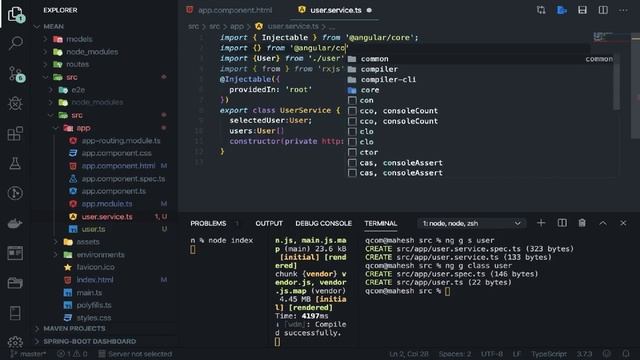Screen dimensions: 640x360
Task: Select 'compiler' autocomplete suggestion
Action: 481,69
